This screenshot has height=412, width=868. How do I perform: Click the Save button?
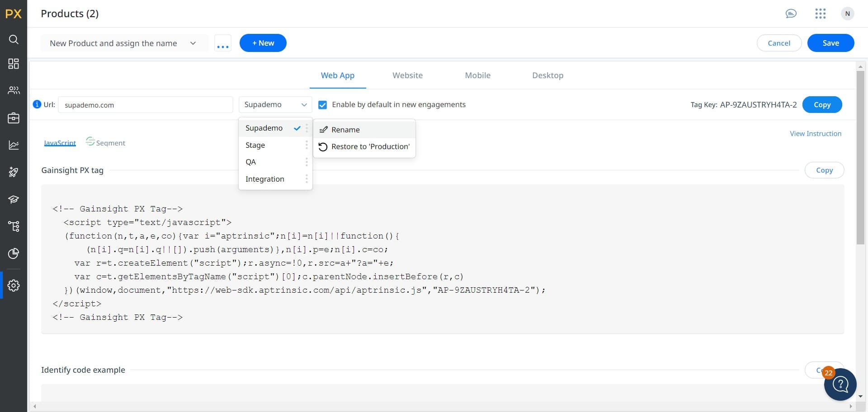point(830,43)
